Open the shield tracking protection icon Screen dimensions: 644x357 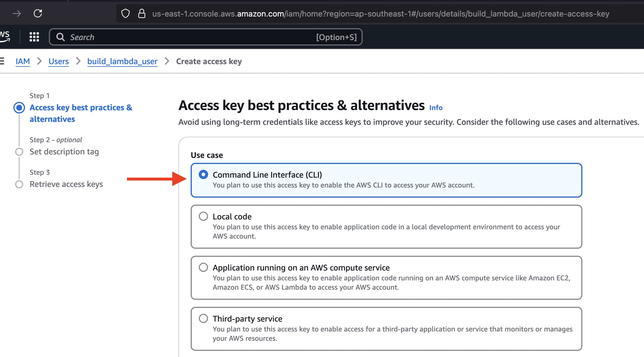(126, 13)
